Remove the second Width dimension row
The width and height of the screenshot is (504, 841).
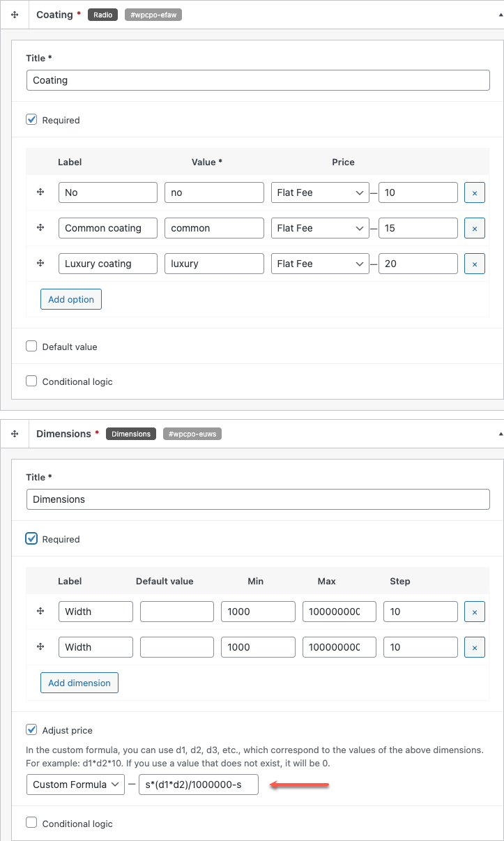click(475, 647)
